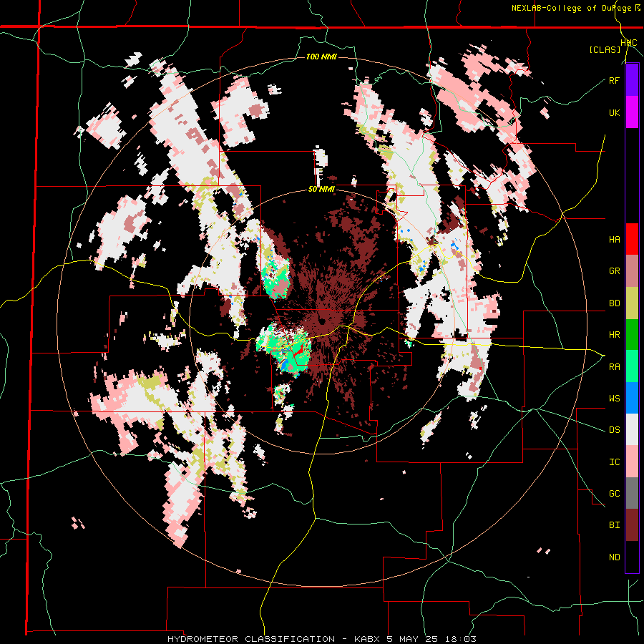Viewport: 644px width, 644px height.
Task: Click the 'BD' legend label
Action: click(x=615, y=303)
